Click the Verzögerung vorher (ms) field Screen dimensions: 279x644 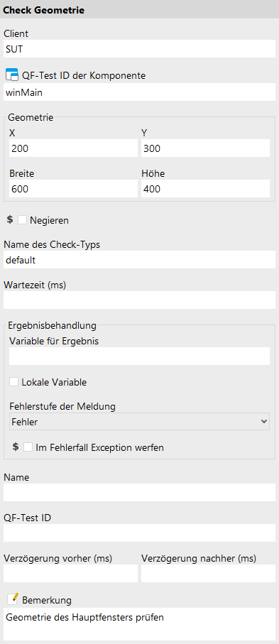point(71,574)
